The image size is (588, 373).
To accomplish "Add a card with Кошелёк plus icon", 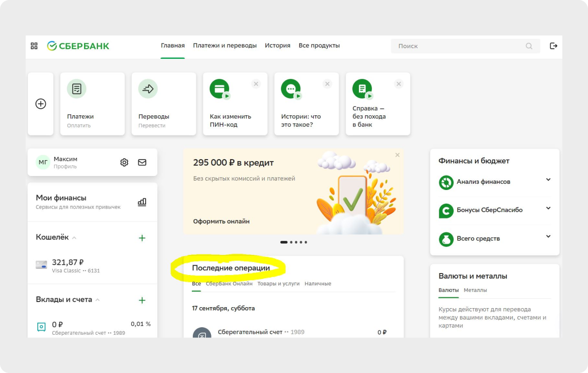I will click(142, 238).
